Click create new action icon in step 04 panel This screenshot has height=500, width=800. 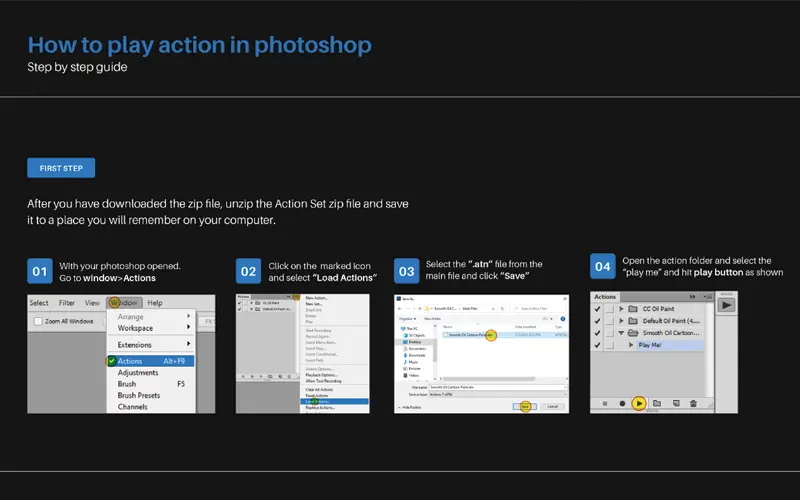pyautogui.click(x=676, y=403)
